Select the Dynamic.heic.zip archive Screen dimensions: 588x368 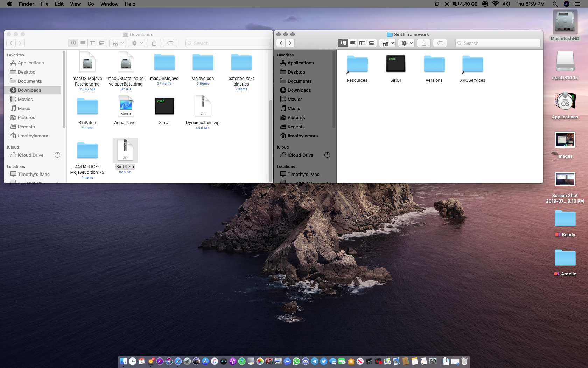coord(203,106)
